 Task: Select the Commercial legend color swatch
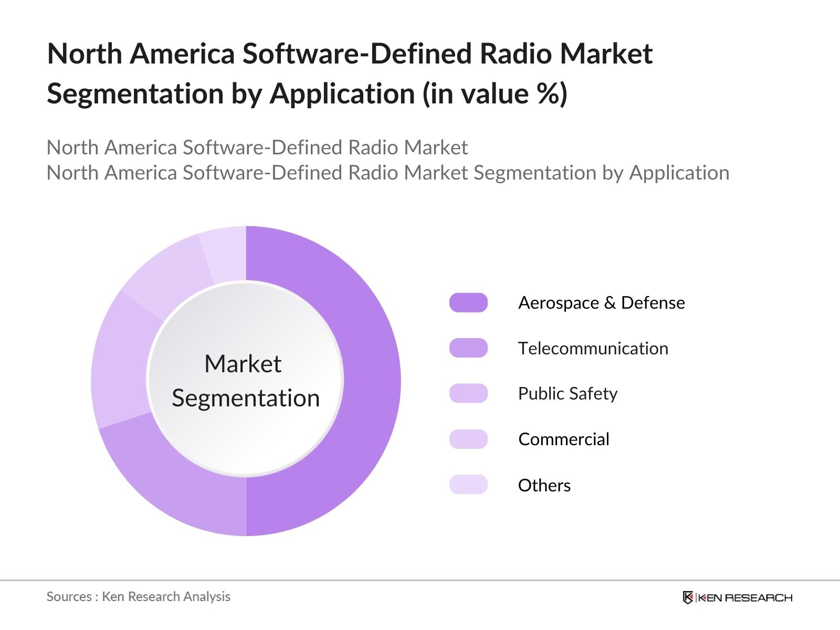coord(468,439)
